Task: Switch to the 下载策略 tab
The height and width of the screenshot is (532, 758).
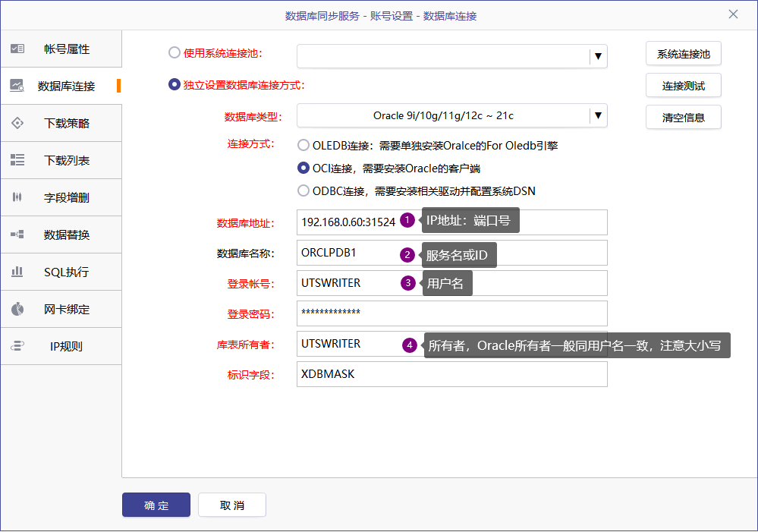Action: 61,124
